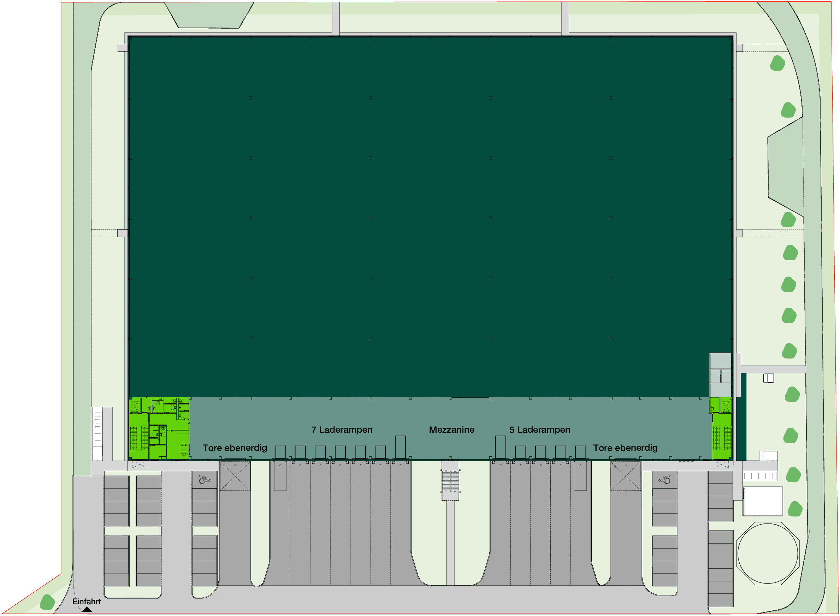The image size is (840, 616).
Task: Click the '7 Laderampen' label
Action: click(342, 430)
